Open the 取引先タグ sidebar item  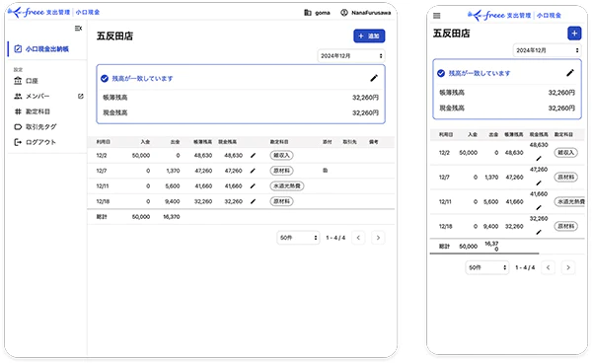tap(36, 127)
